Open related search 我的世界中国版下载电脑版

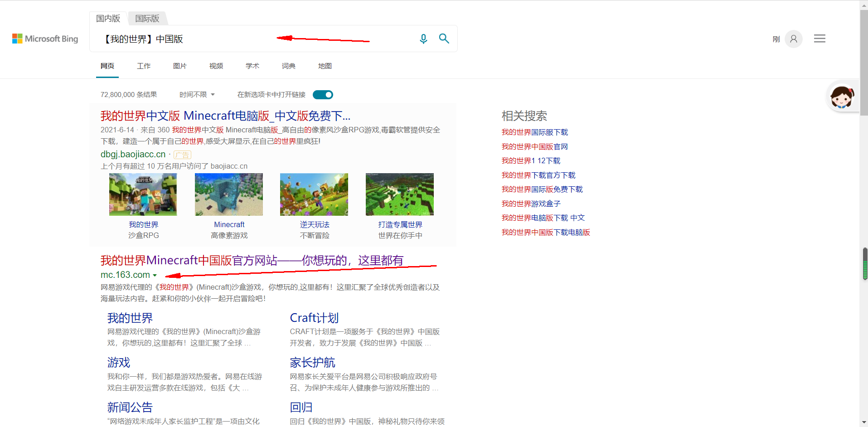(546, 233)
